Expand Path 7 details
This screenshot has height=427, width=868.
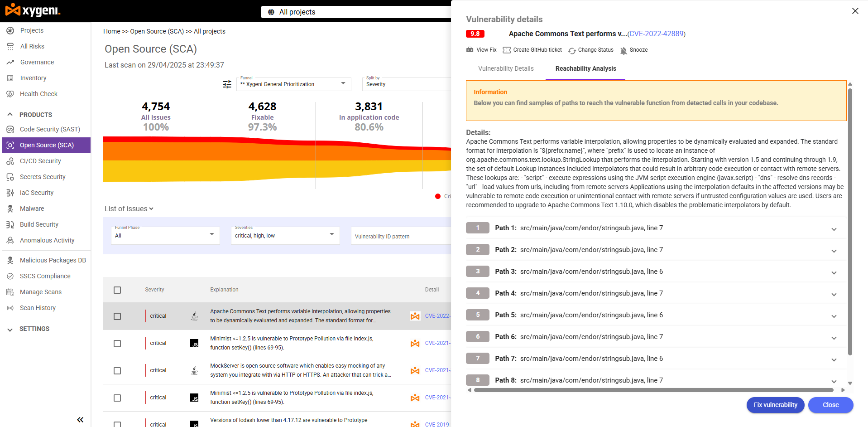point(834,359)
